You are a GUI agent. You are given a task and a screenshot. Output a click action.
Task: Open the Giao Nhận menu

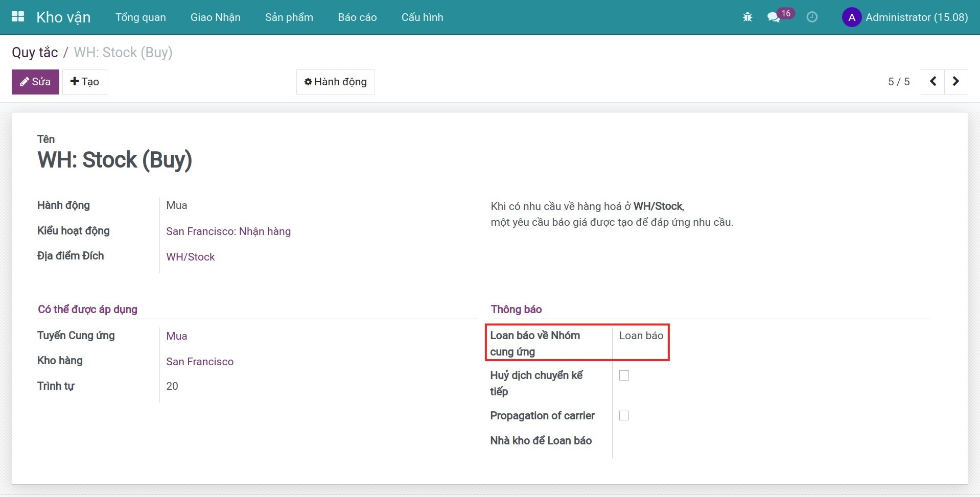tap(215, 17)
